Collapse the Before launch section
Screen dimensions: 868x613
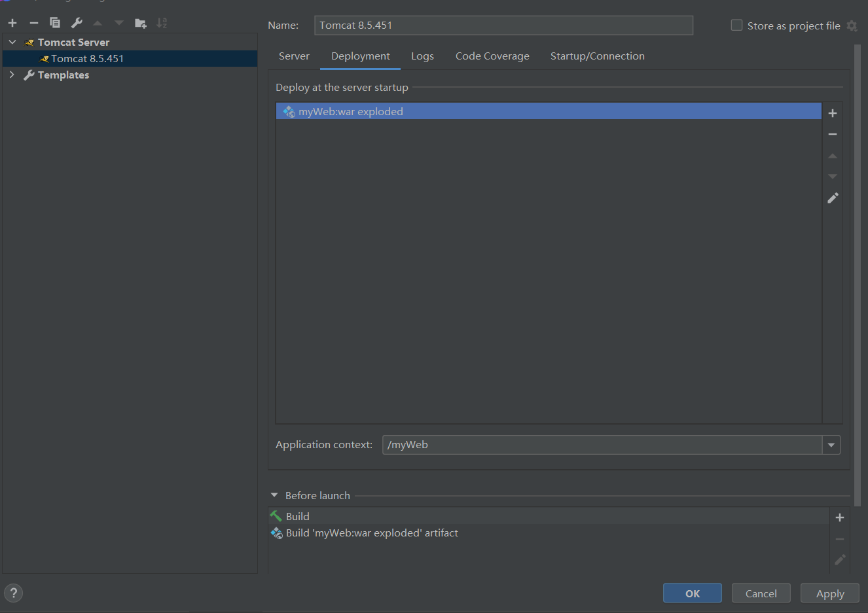pos(274,495)
